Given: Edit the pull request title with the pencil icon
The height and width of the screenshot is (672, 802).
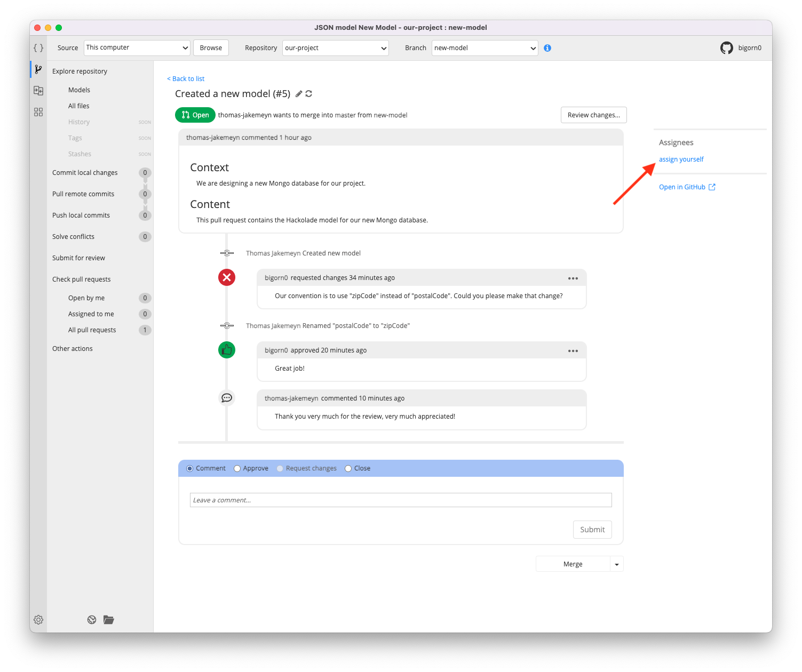Looking at the screenshot, I should point(298,93).
